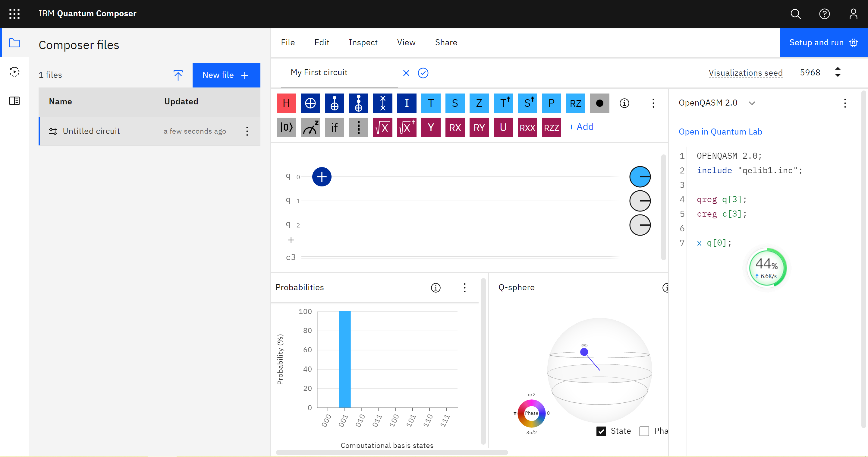This screenshot has height=457, width=868.
Task: Pick the measurement (z) operation
Action: tap(310, 127)
